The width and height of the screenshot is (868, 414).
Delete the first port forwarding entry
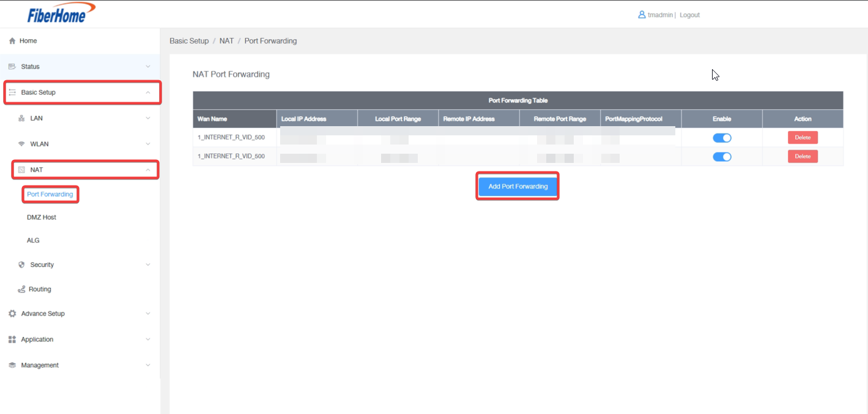coord(803,138)
